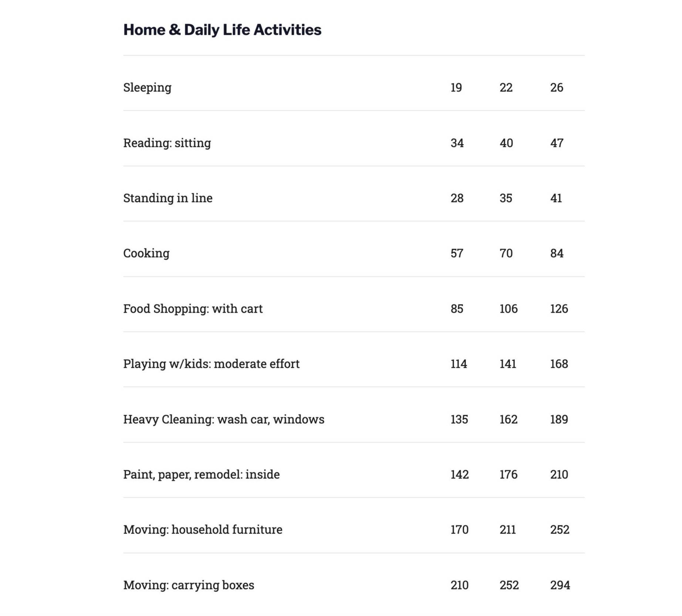Select value 176 in Paint row

(509, 474)
